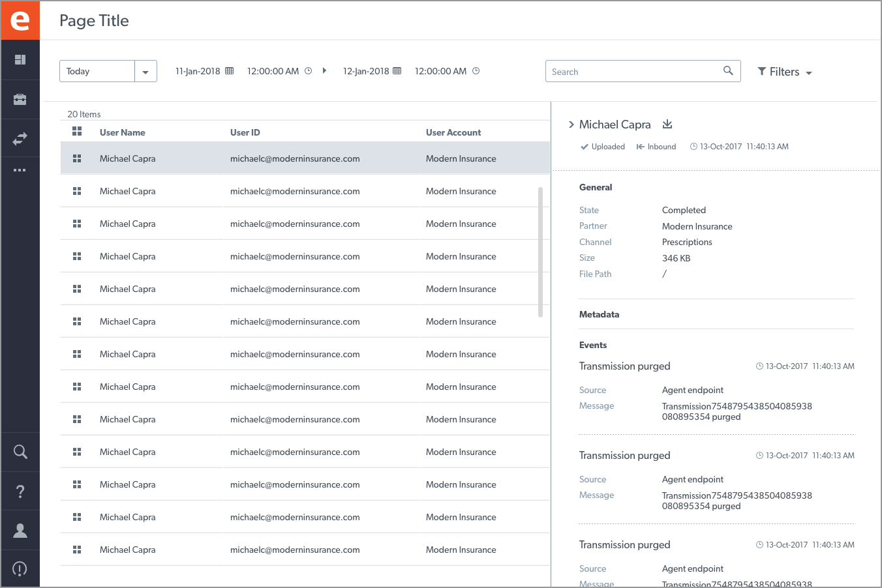Open the alerts exclamation icon in sidebar
Image resolution: width=882 pixels, height=588 pixels.
20,569
